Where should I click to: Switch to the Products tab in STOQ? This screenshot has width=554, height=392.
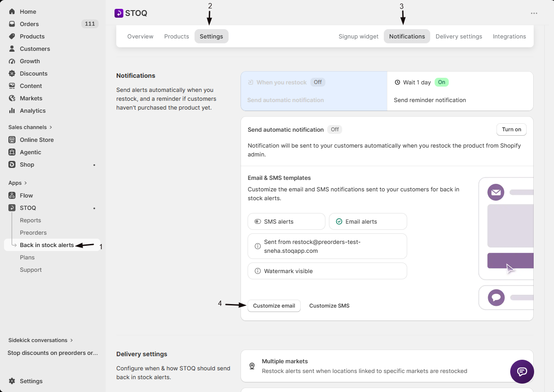point(176,36)
